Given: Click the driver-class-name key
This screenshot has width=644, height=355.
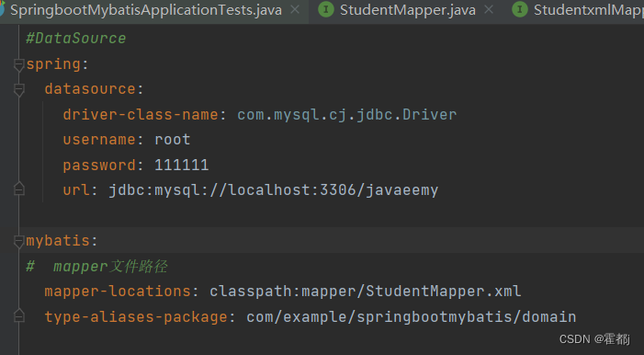Looking at the screenshot, I should (x=140, y=114).
